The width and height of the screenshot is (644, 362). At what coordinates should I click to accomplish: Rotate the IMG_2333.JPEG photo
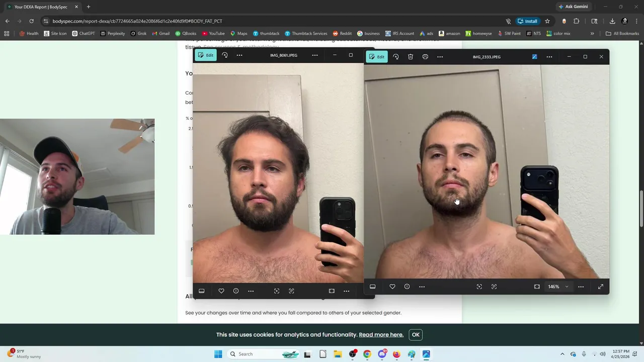(396, 57)
